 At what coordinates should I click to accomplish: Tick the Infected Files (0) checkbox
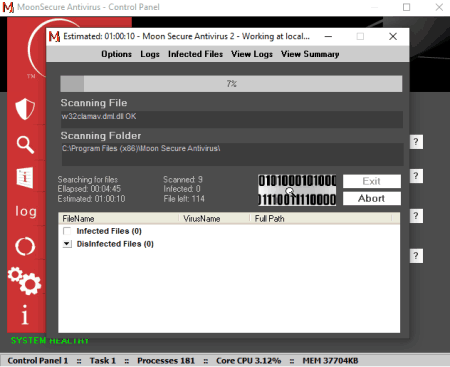(67, 231)
